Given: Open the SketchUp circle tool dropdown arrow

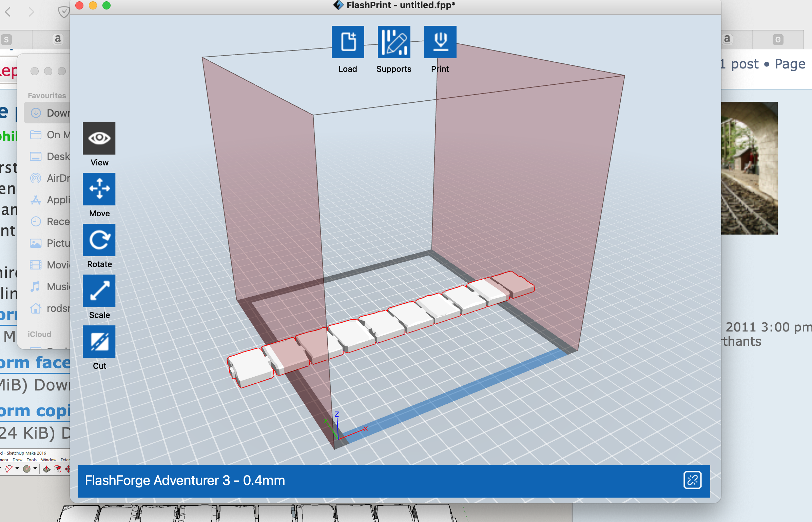Looking at the screenshot, I should tap(35, 468).
